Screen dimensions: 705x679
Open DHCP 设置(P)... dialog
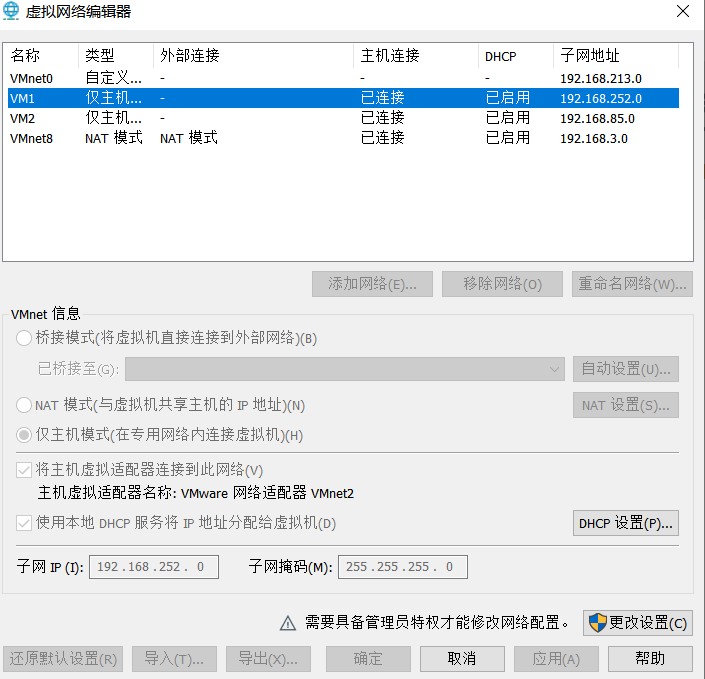click(625, 523)
